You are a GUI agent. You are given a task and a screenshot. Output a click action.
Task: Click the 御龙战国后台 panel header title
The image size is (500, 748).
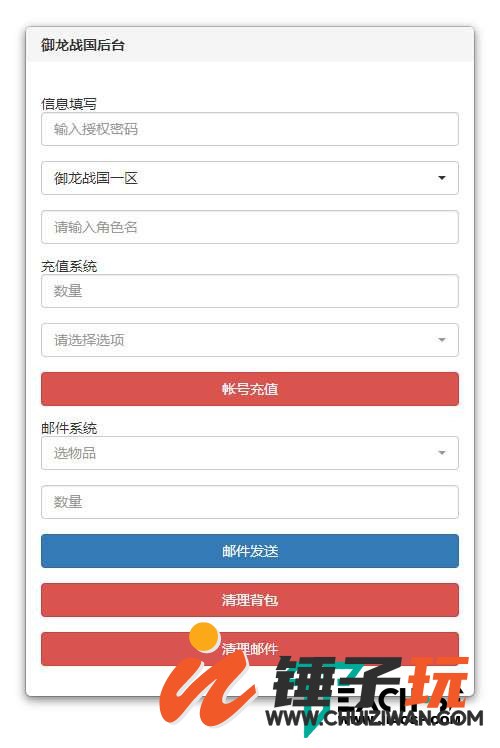point(83,45)
